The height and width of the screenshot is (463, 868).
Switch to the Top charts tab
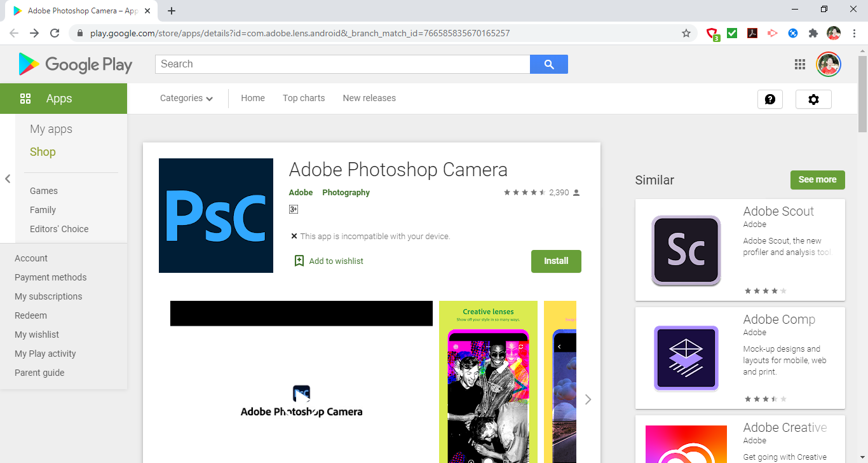pyautogui.click(x=303, y=98)
